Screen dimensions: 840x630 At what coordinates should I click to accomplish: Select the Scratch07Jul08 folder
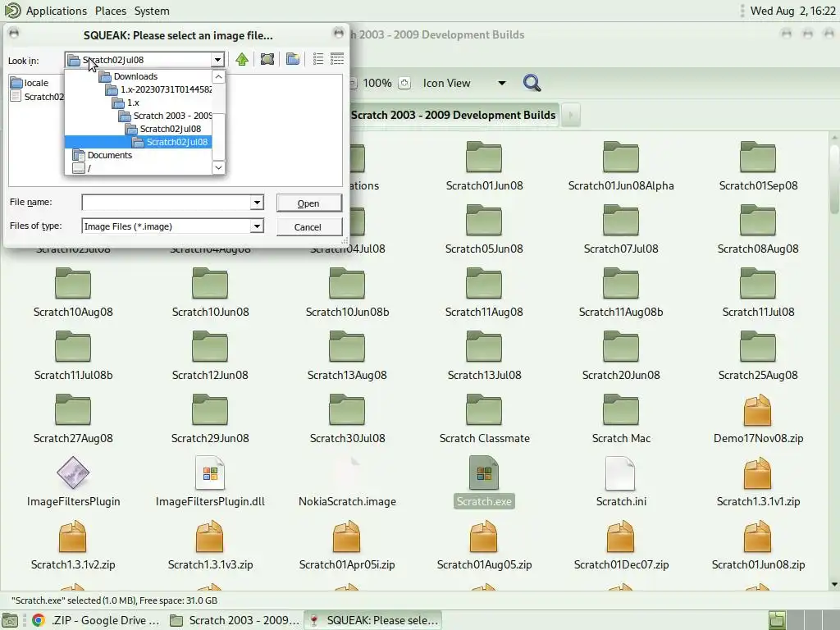(x=621, y=230)
